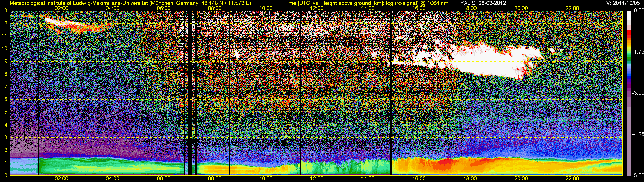Pick the white band atop the color scale
Image resolution: width=644 pixels, height=182 pixels.
pyautogui.click(x=629, y=15)
